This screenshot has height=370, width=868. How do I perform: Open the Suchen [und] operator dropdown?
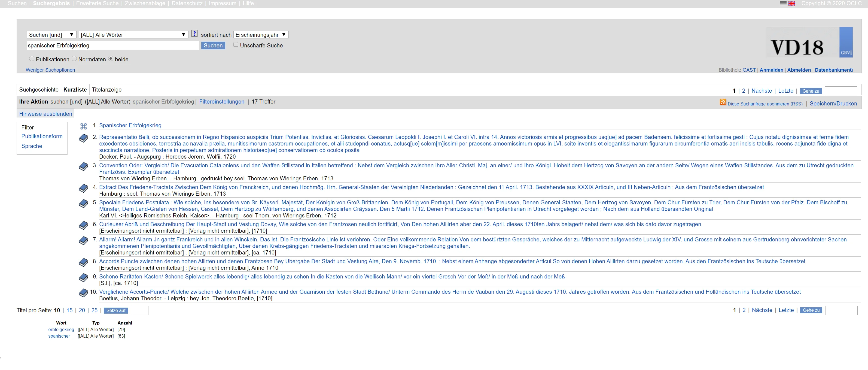tap(51, 35)
